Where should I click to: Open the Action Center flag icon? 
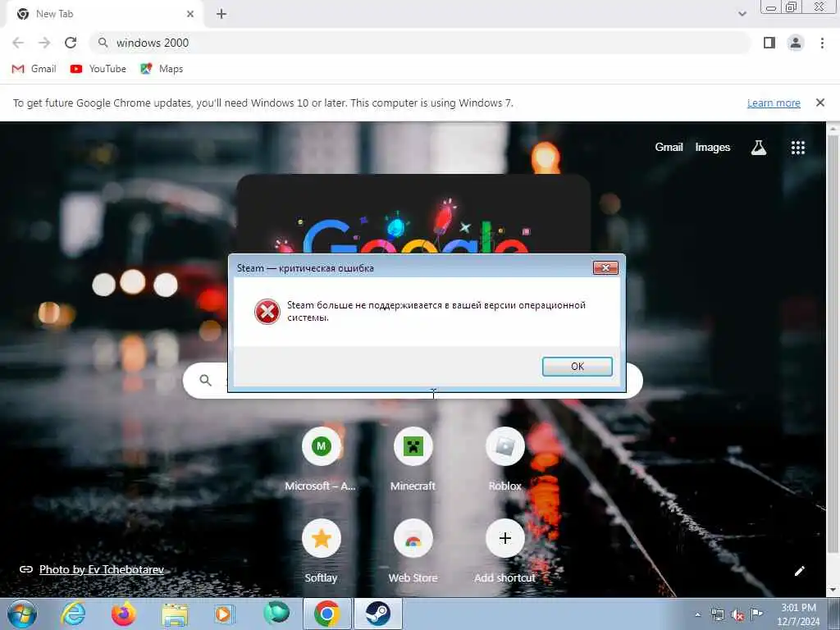[x=756, y=614]
